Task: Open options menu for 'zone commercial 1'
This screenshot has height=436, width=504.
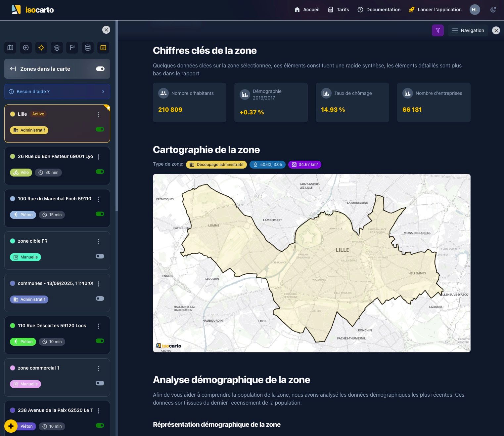Action: [x=99, y=368]
